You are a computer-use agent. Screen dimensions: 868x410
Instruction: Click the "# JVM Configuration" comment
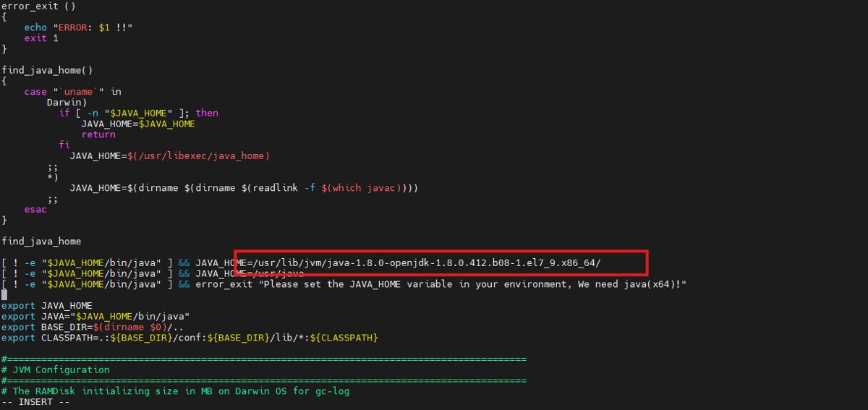pyautogui.click(x=56, y=370)
